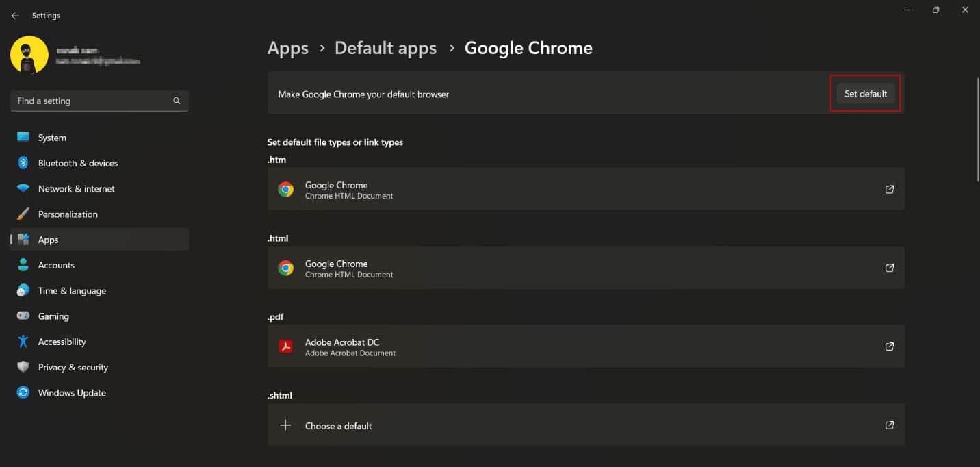
Task: Click the search magnifier icon
Action: (177, 101)
